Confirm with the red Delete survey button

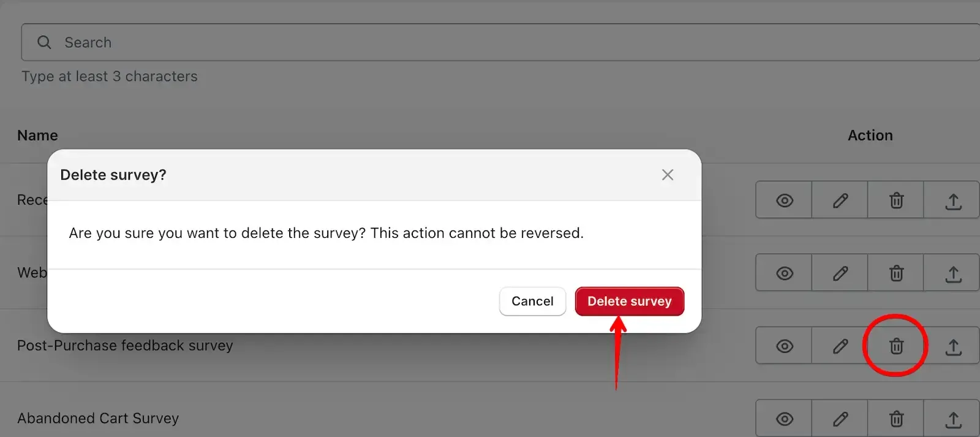pos(630,301)
